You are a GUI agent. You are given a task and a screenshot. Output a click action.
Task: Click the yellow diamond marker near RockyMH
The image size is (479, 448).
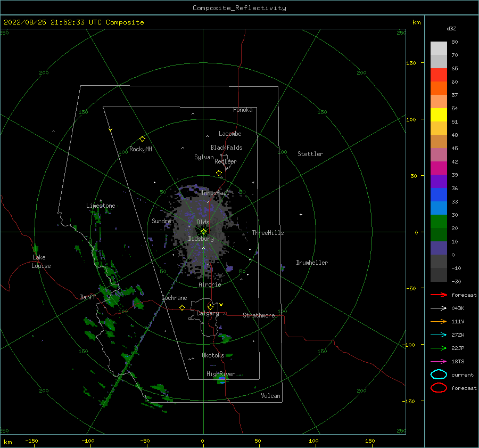tap(142, 139)
